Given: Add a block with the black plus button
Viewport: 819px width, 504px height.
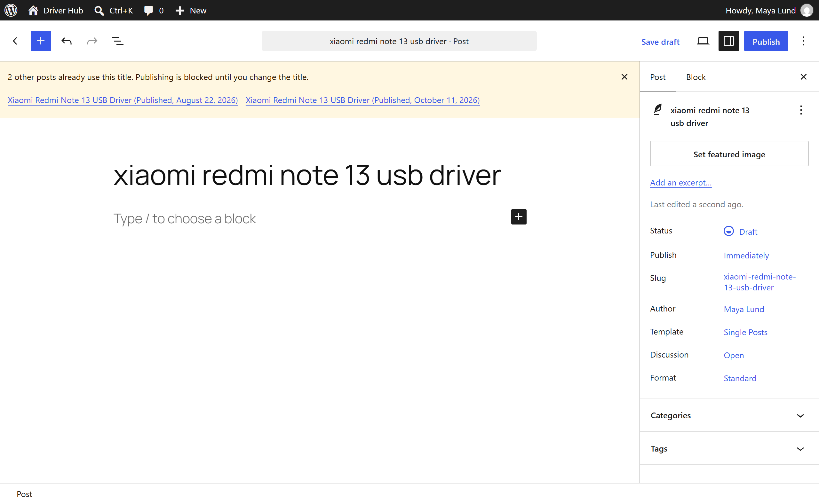Looking at the screenshot, I should click(519, 217).
